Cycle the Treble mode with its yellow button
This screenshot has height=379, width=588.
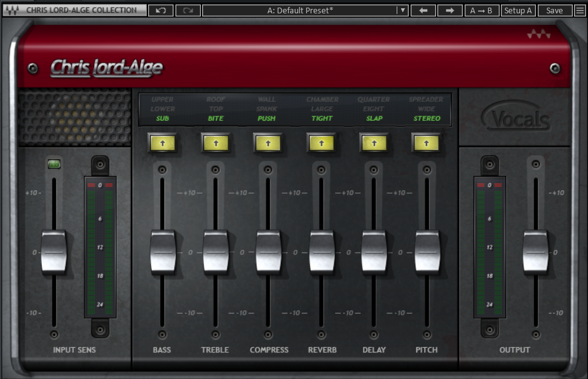point(216,143)
